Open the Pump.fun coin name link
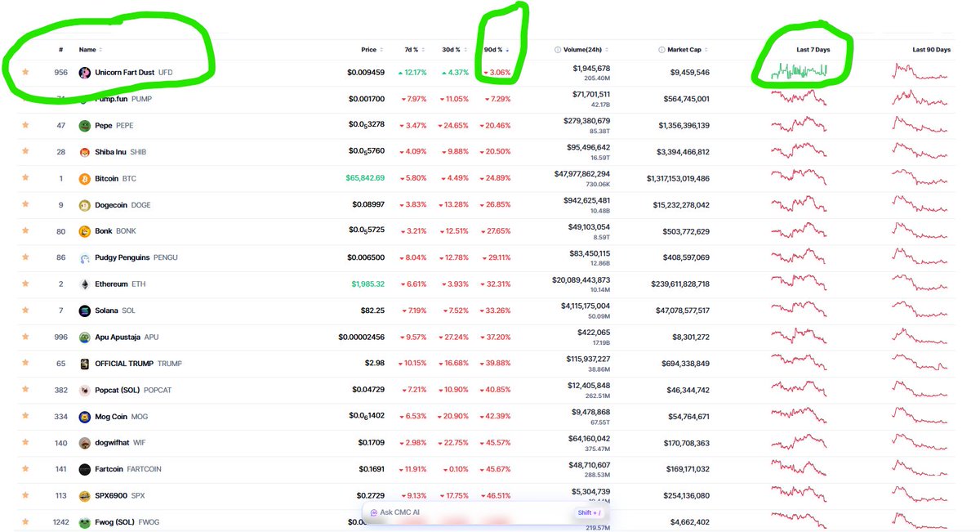This screenshot has height=532, width=980. 112,99
